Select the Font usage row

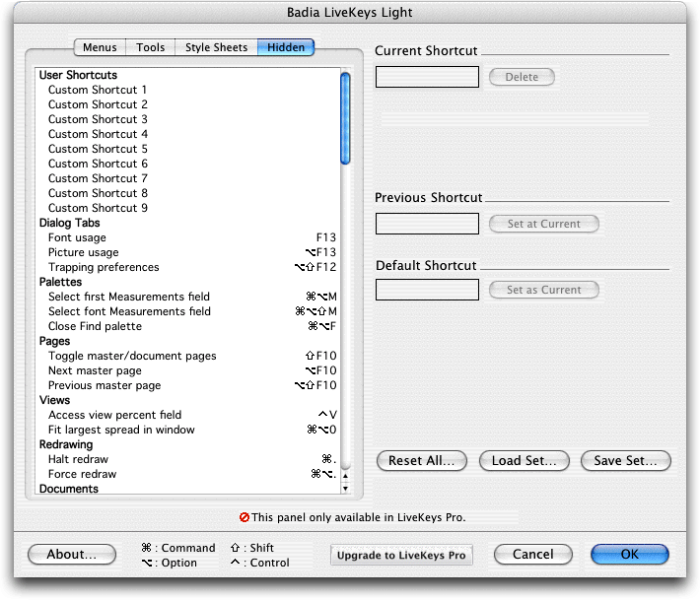(187, 237)
